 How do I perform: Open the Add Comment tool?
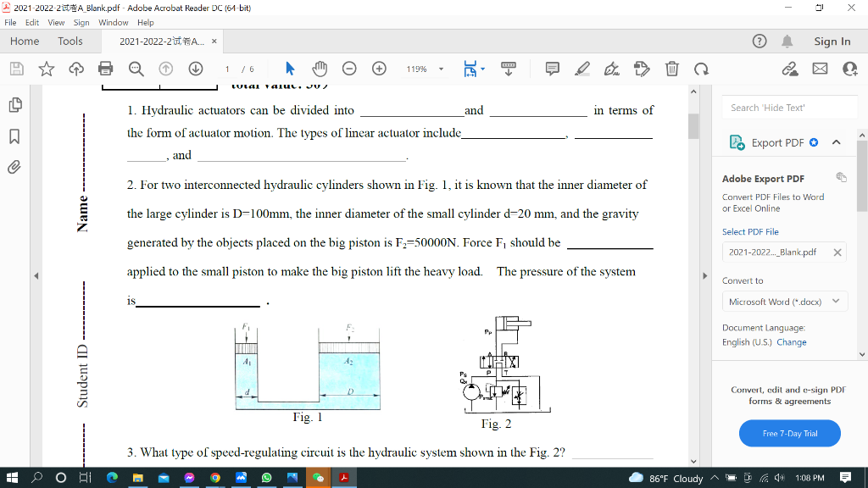(551, 69)
